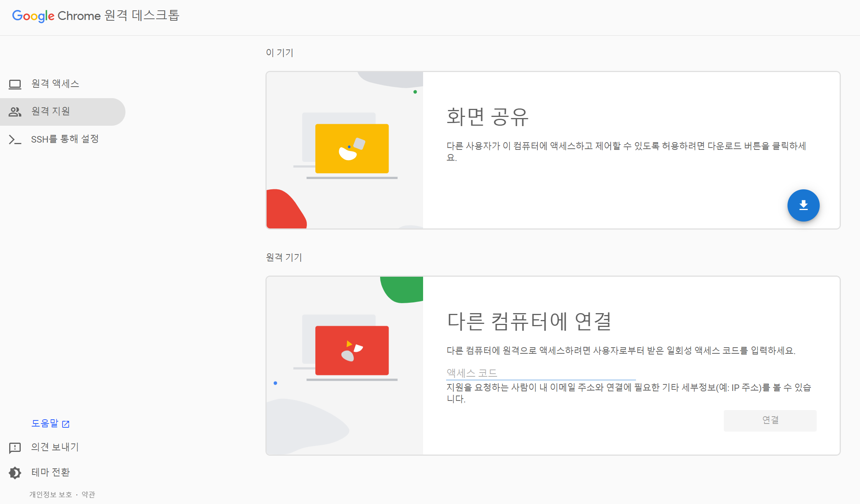Toggle theme via 테마 전환 label
Screen dimensions: 860x504
coord(51,472)
